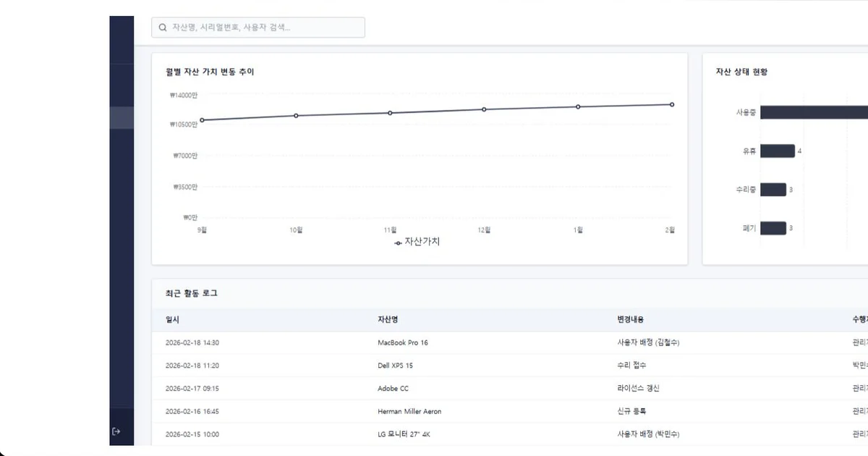The width and height of the screenshot is (868, 456).
Task: Click the 유휴 category label
Action: pos(749,151)
